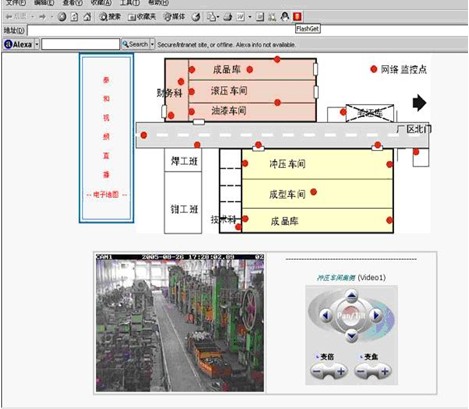Open the 文件(F) menu

click(16, 3)
